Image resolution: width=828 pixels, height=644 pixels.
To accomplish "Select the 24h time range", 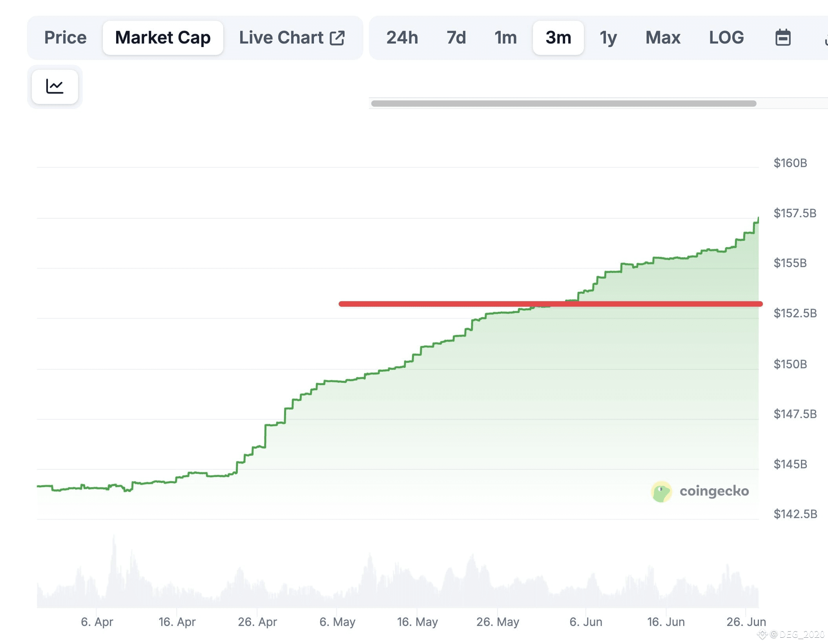I will [x=402, y=38].
